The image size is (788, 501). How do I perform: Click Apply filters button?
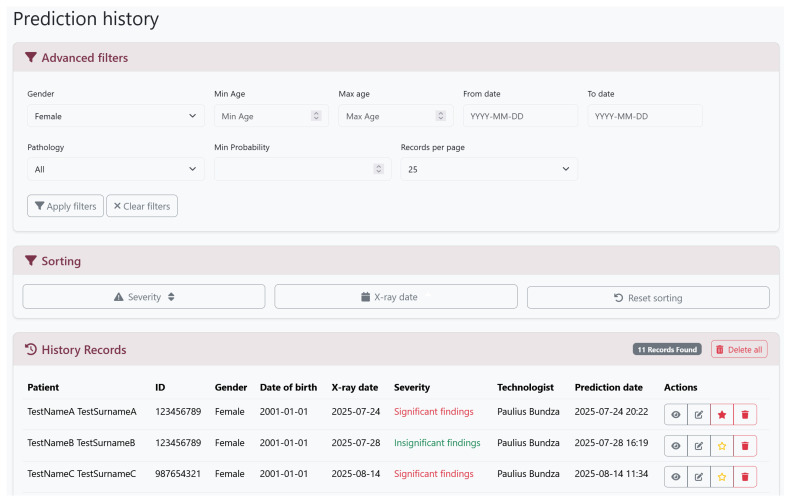click(65, 206)
